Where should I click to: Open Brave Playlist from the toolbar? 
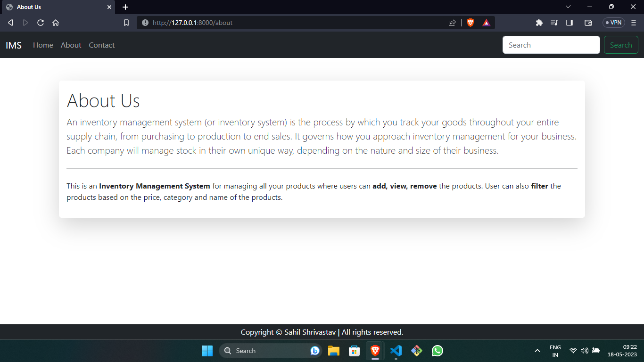coord(554,22)
